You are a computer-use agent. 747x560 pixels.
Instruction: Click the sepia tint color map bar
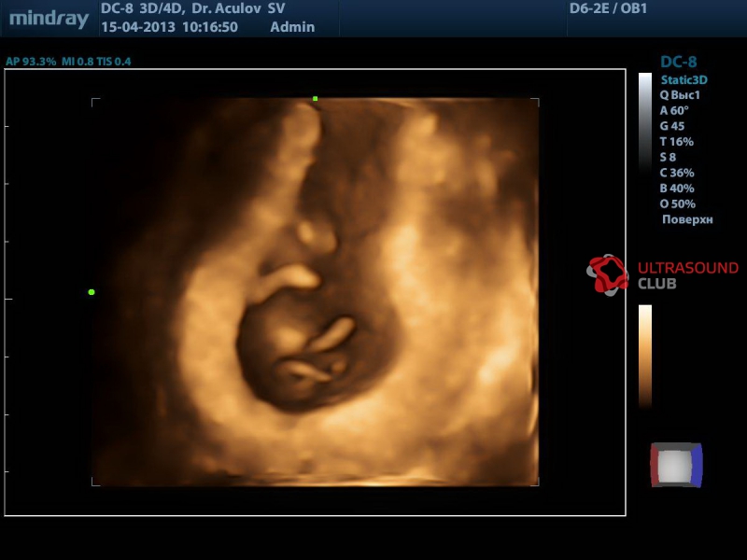645,357
